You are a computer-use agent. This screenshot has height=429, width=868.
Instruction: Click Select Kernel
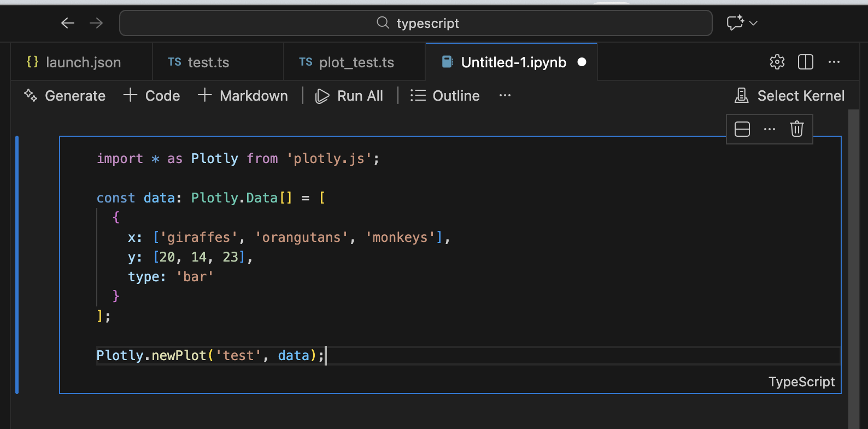pyautogui.click(x=790, y=96)
